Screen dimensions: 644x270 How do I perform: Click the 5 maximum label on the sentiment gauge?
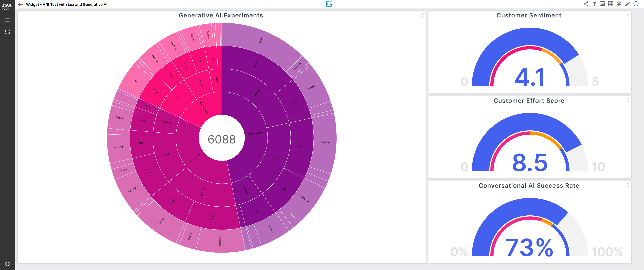point(595,82)
